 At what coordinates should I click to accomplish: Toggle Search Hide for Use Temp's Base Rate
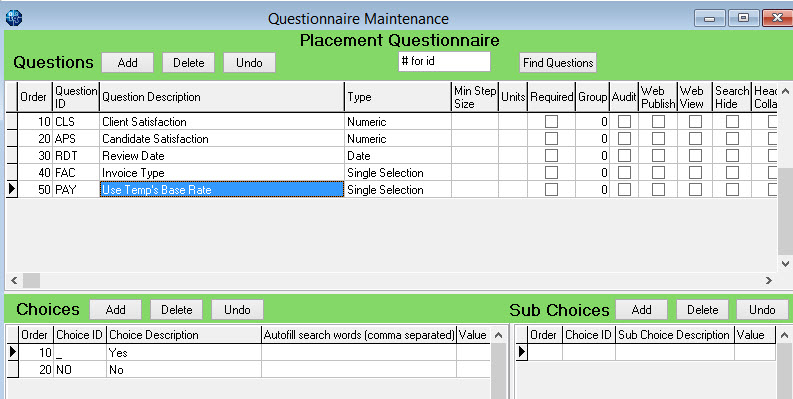(x=732, y=190)
